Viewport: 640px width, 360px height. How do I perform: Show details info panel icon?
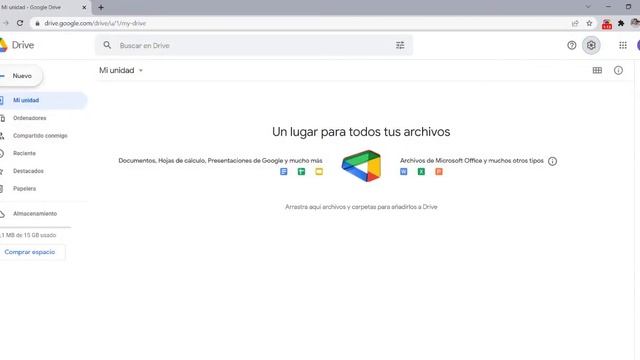click(x=618, y=70)
